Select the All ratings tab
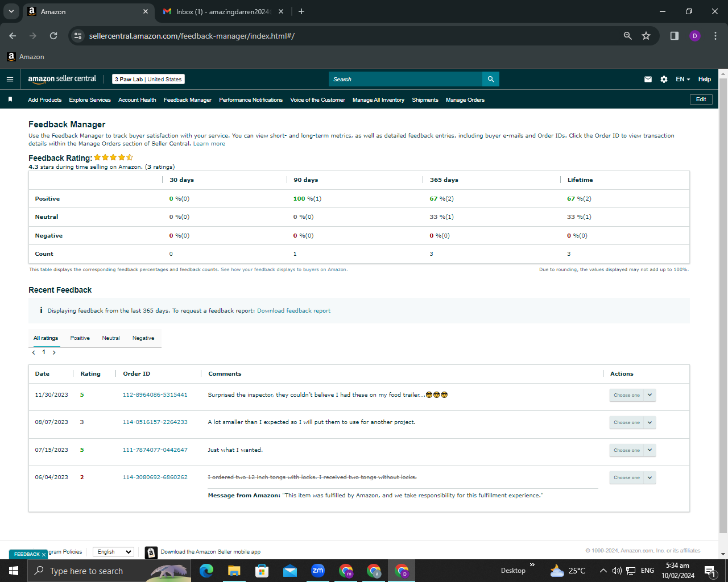The image size is (728, 582). point(45,338)
